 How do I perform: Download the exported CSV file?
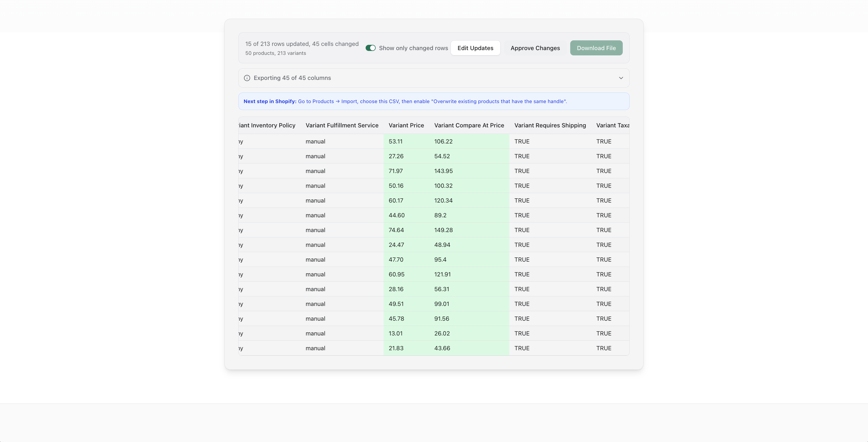click(596, 48)
